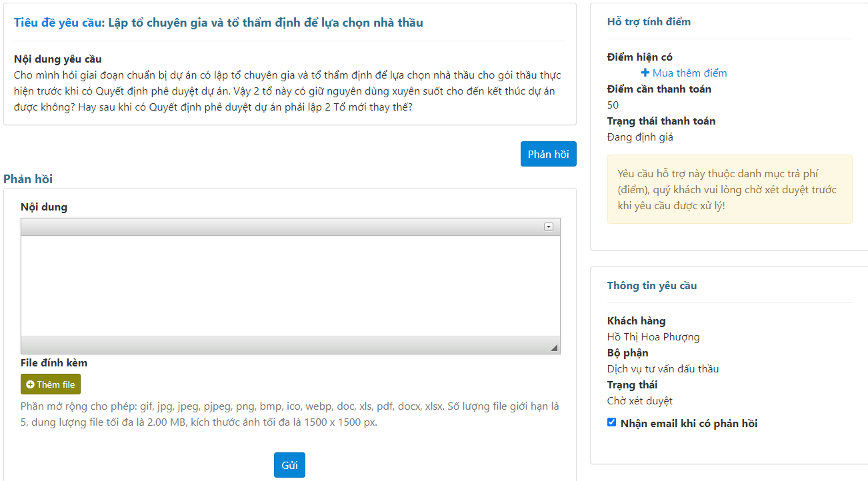Click the 'Thông tin yêu cầu' panel heading
This screenshot has width=868, height=481.
point(652,286)
